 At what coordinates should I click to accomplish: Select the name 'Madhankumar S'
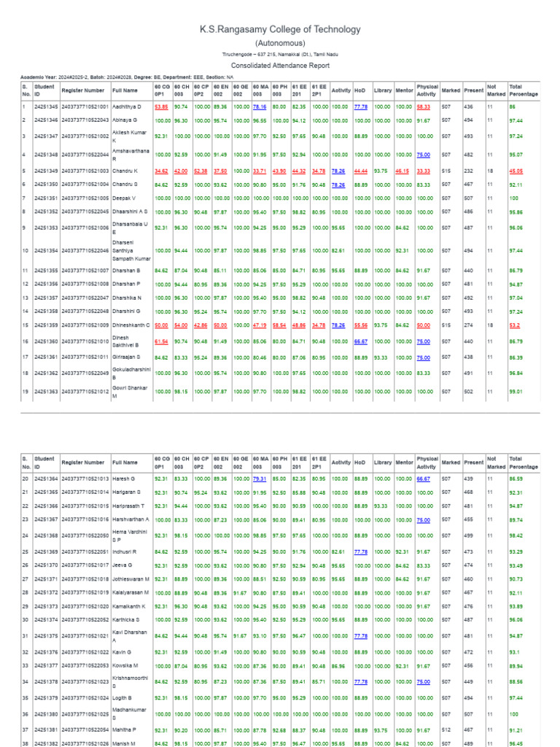coord(129,713)
